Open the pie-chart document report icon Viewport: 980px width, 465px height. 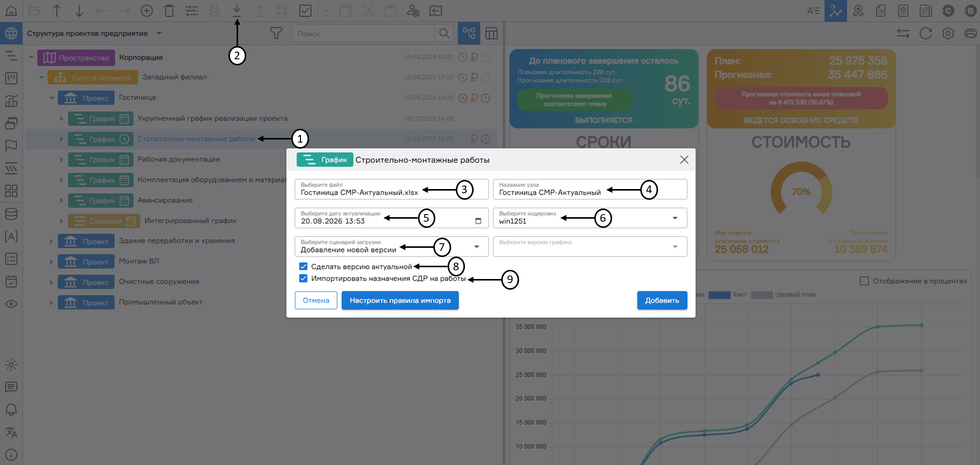pyautogui.click(x=881, y=11)
